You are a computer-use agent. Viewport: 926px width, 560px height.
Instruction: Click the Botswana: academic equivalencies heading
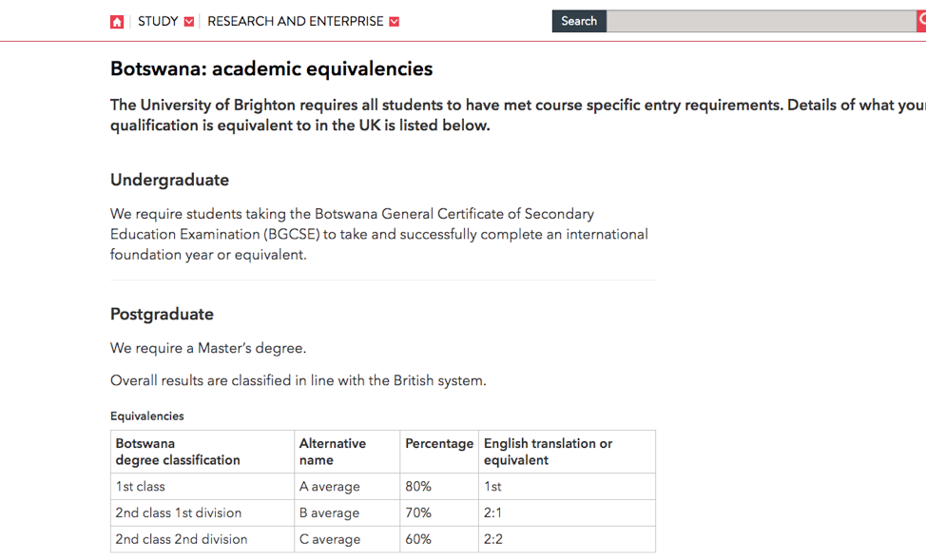click(271, 68)
